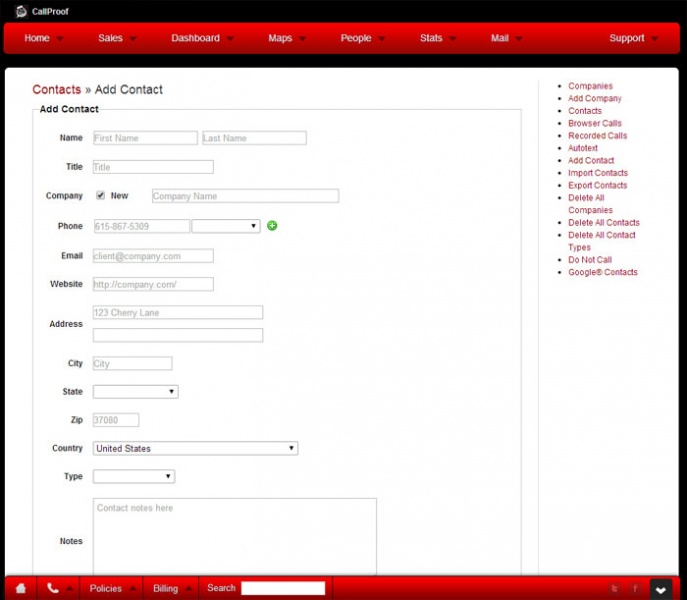Open the Autotext sidebar link
Image resolution: width=687 pixels, height=600 pixels.
click(x=583, y=148)
